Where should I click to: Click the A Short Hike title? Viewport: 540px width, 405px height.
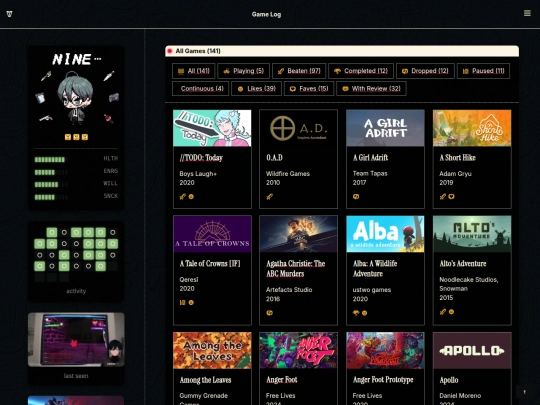(457, 158)
